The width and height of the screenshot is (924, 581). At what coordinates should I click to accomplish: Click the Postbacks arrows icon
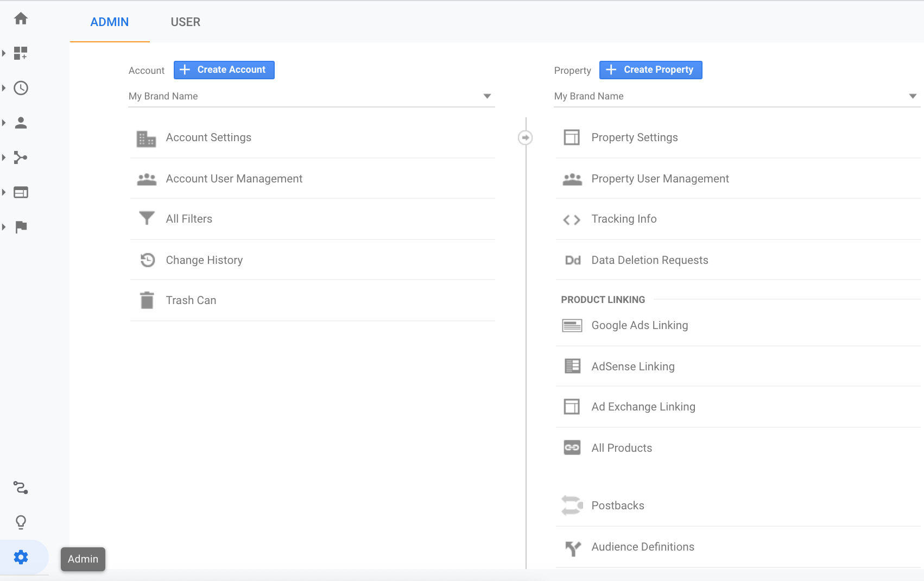[x=572, y=506]
